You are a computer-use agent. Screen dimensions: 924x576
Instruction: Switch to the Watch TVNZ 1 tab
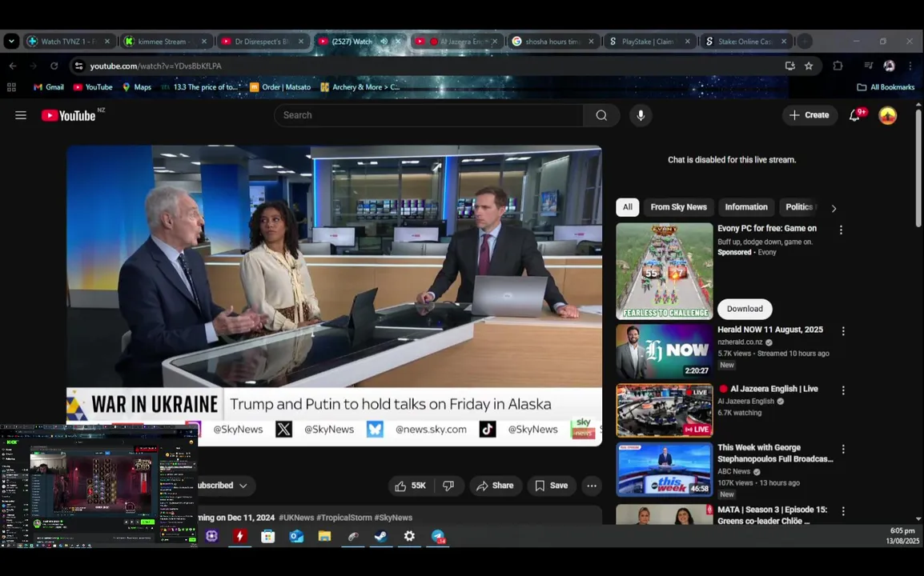tap(68, 42)
